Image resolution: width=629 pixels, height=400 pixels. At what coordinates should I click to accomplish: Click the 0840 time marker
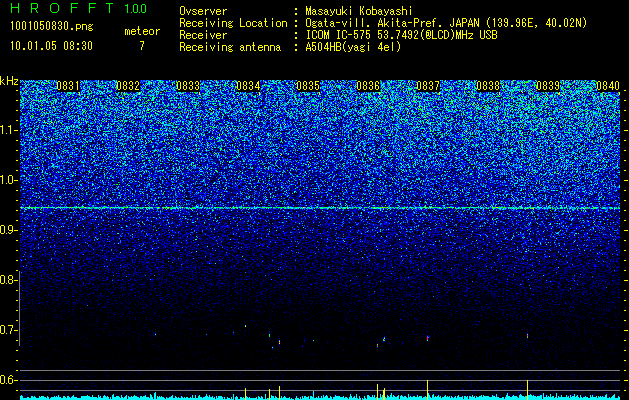608,85
